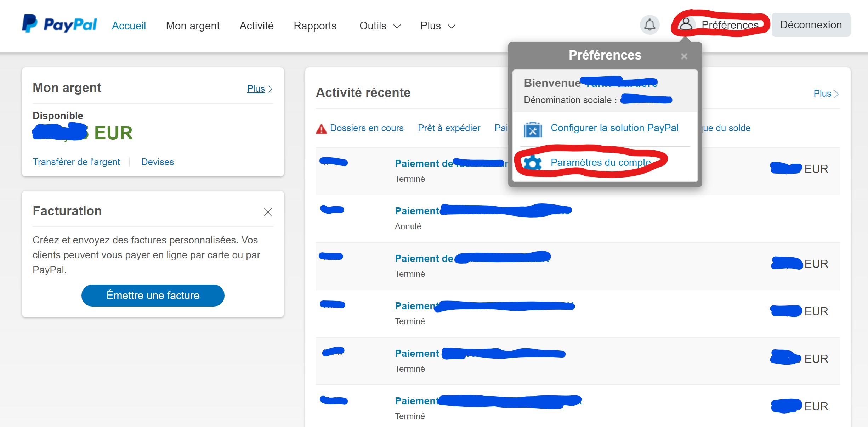This screenshot has width=868, height=427.
Task: Go to Mon argent menu item
Action: point(193,26)
